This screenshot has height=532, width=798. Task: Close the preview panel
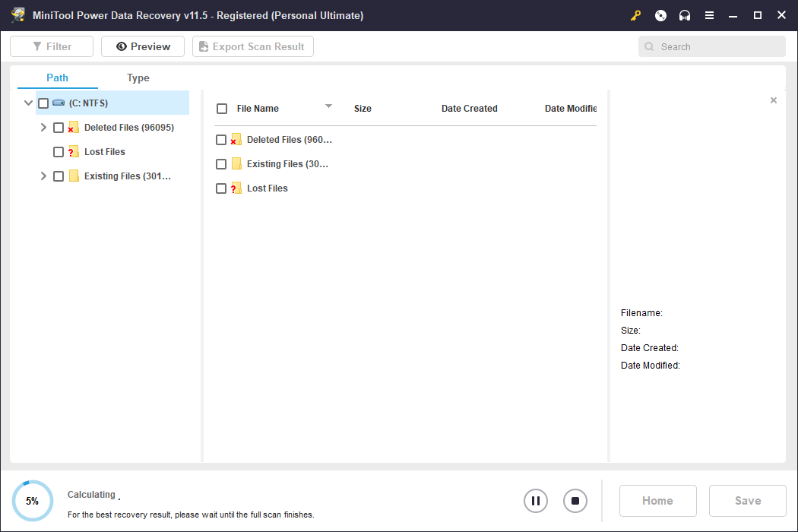[773, 100]
